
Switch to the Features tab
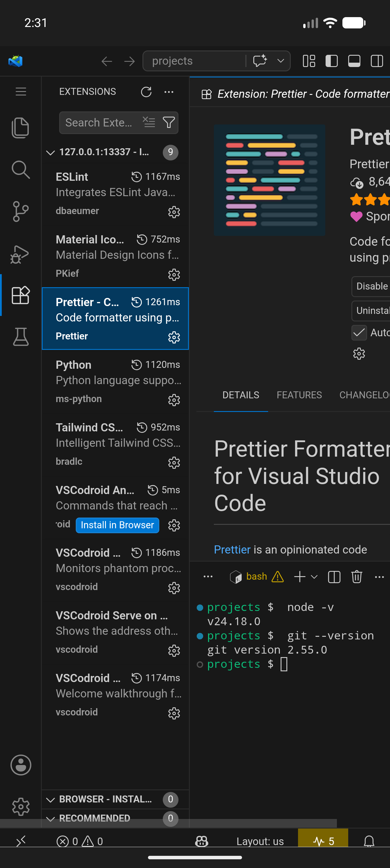pyautogui.click(x=299, y=395)
